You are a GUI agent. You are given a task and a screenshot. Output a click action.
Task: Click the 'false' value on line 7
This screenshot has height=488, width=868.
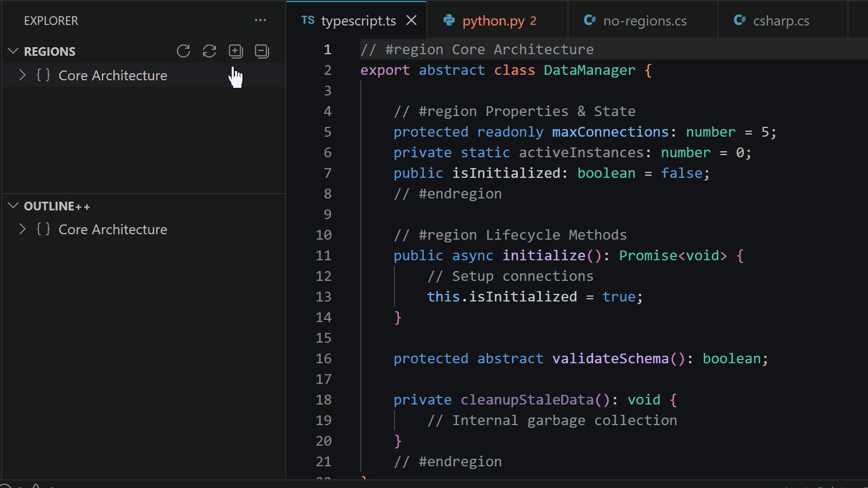coord(682,173)
